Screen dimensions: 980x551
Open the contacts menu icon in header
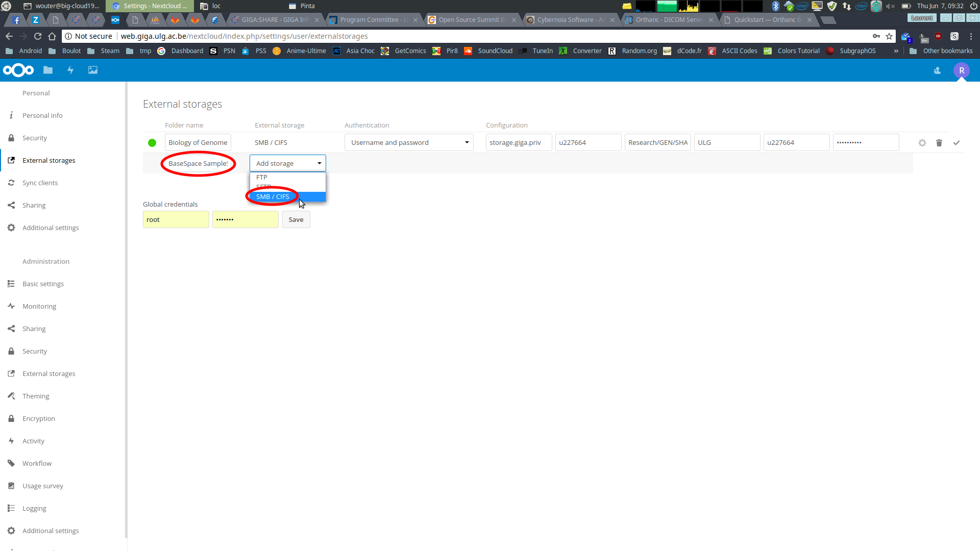coord(937,70)
